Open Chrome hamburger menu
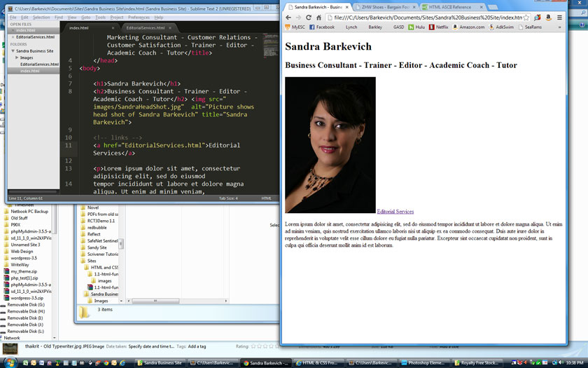This screenshot has width=588, height=368. [559, 18]
